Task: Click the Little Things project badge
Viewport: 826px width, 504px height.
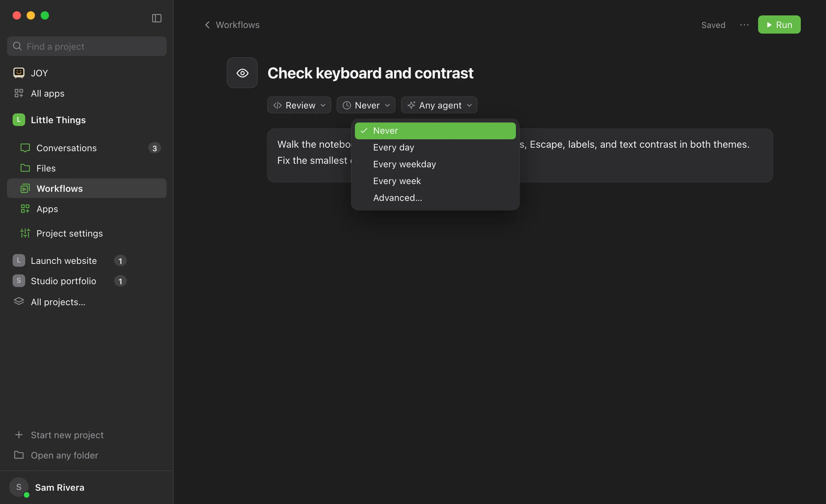Action: click(19, 120)
